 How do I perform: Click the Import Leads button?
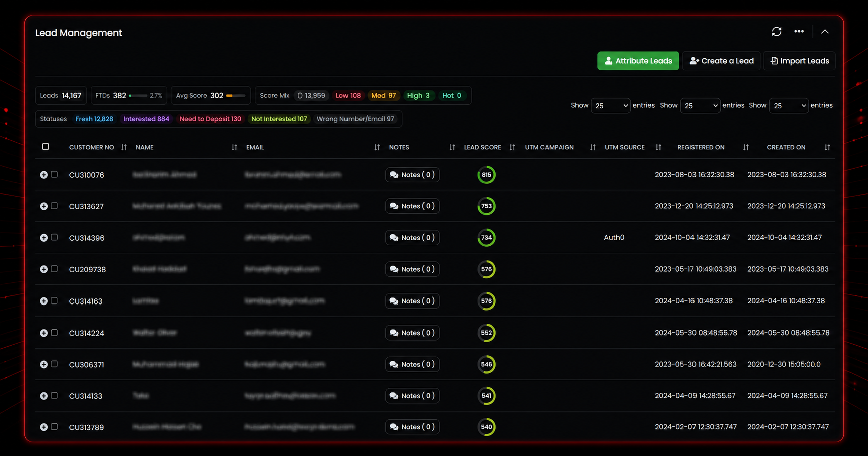799,61
